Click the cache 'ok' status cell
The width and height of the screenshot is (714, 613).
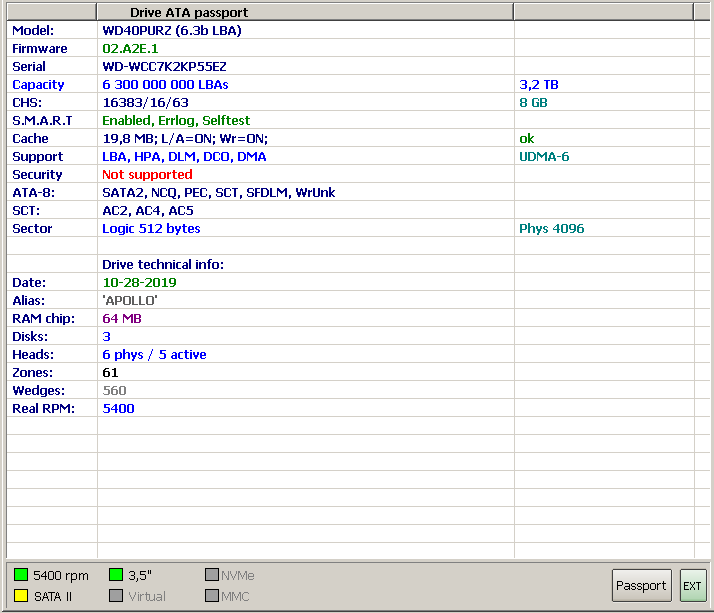click(527, 138)
